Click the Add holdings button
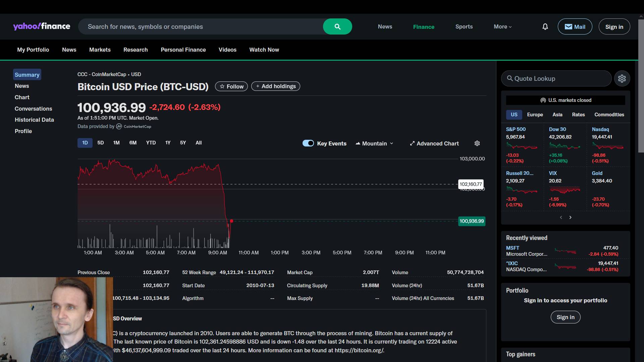 tap(275, 86)
